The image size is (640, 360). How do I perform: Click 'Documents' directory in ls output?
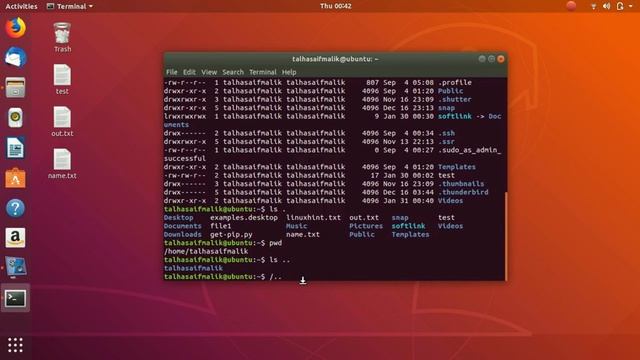tap(182, 226)
